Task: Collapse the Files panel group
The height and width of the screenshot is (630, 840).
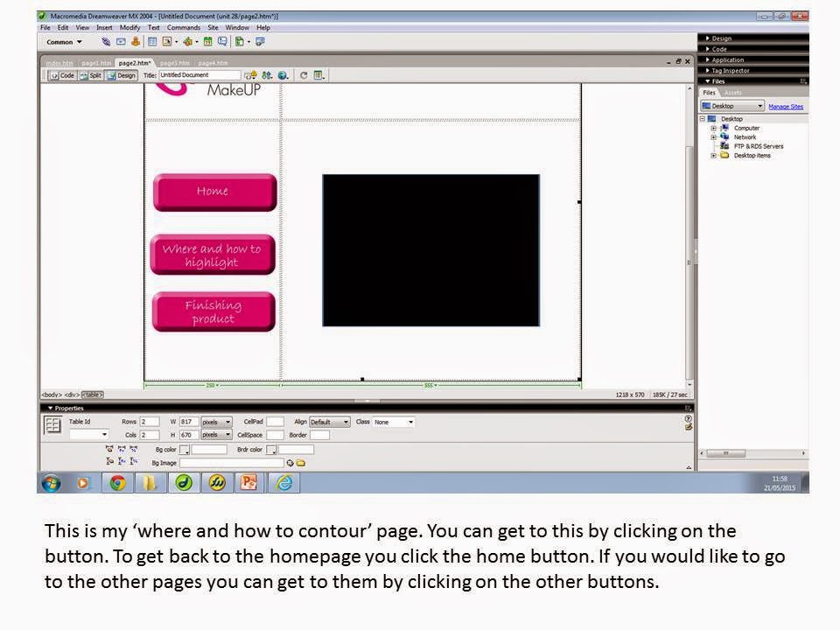Action: (x=715, y=81)
